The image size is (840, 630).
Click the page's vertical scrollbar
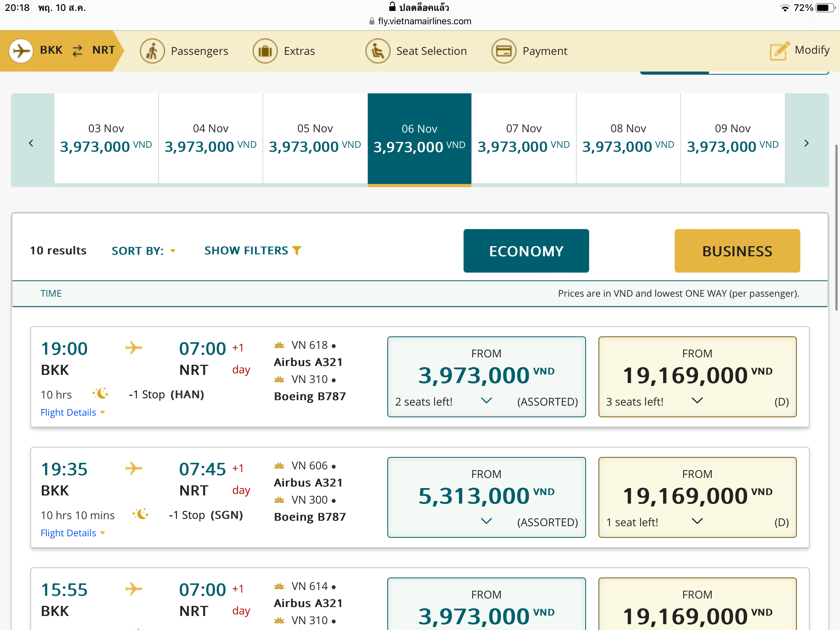(836, 227)
